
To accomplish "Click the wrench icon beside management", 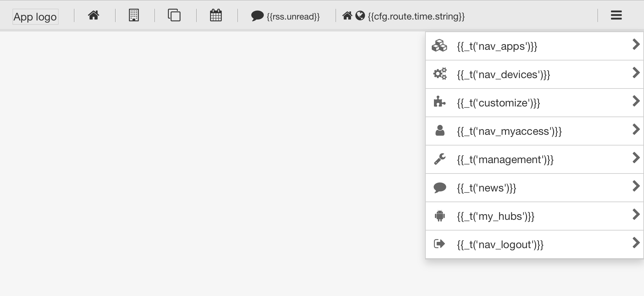I will (x=440, y=159).
